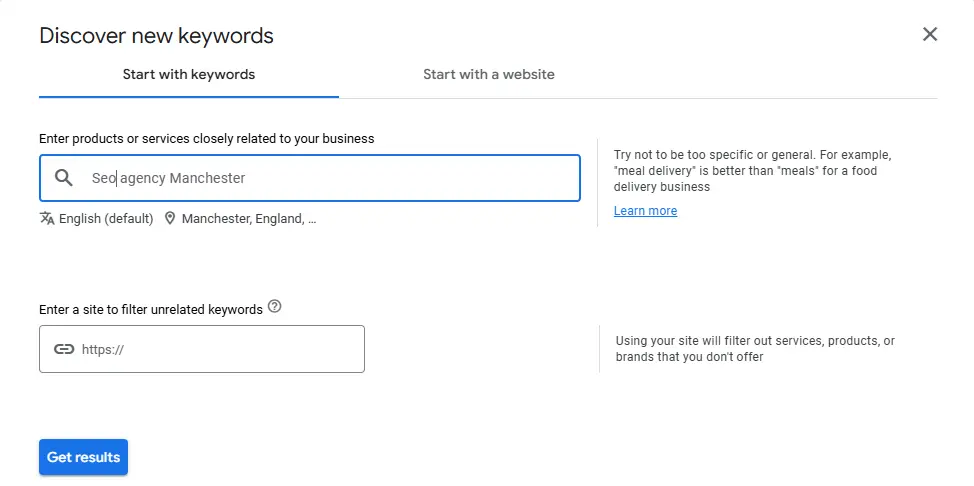Click the Using your site hint text
The width and height of the screenshot is (974, 486).
click(x=755, y=349)
